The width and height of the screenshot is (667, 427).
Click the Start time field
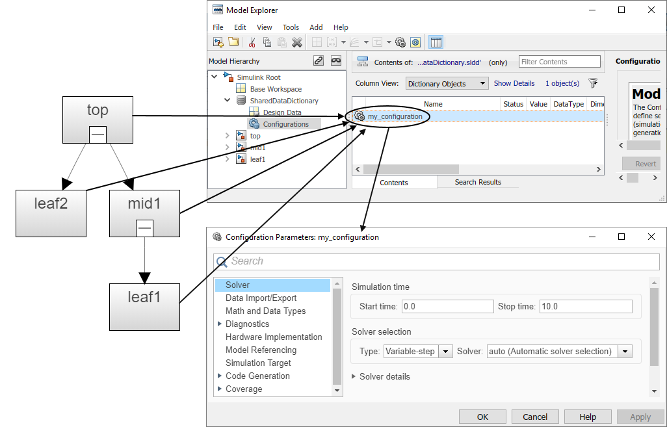coord(448,306)
